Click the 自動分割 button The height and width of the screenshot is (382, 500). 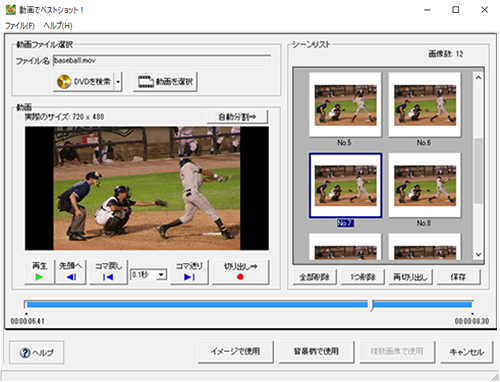[x=237, y=117]
